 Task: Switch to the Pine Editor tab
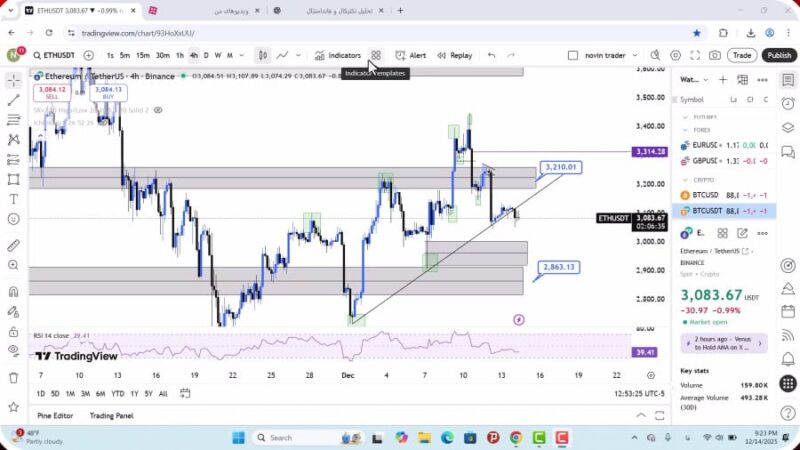coord(58,415)
